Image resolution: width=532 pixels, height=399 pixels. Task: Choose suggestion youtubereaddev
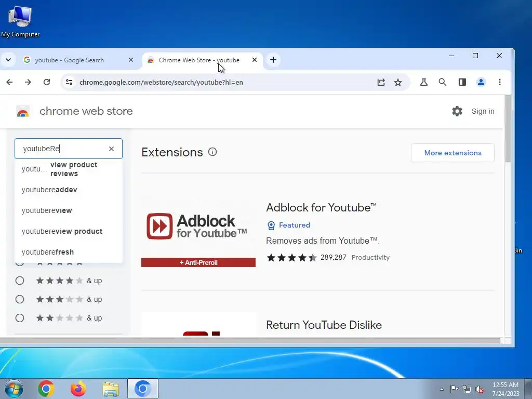69,190
